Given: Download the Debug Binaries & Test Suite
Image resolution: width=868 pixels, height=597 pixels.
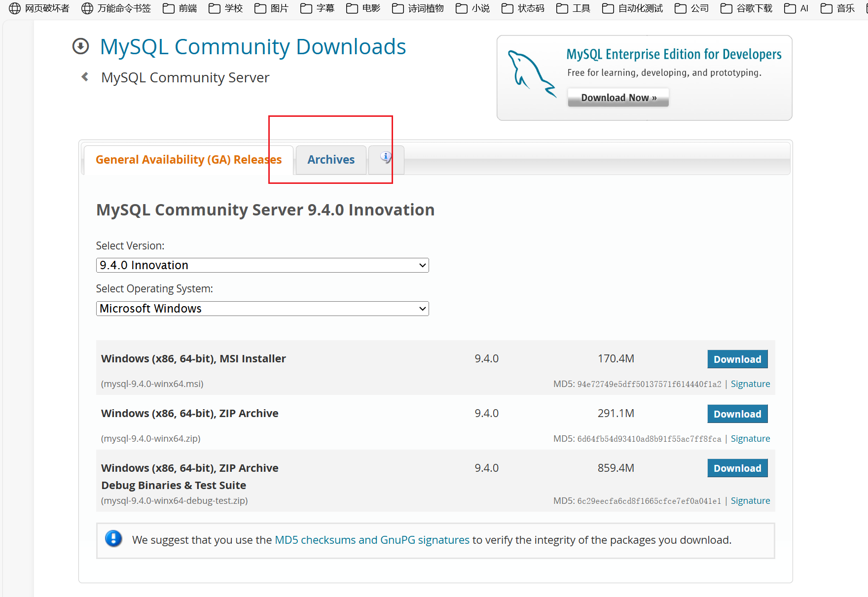Looking at the screenshot, I should pos(737,468).
